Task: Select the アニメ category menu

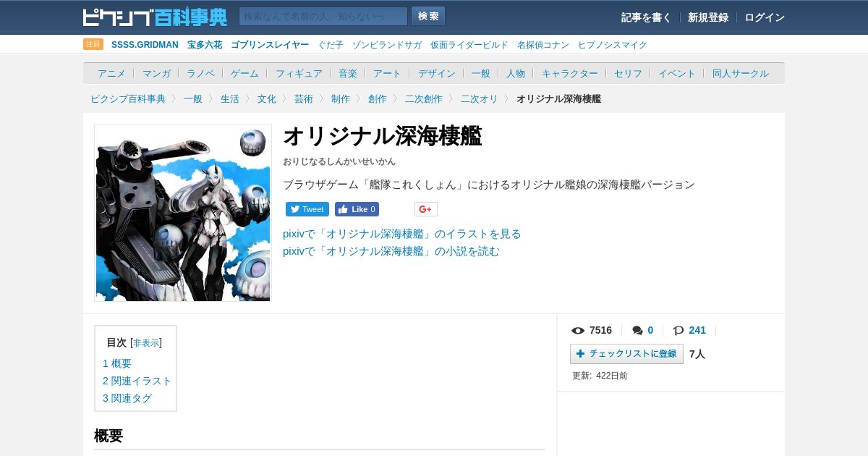Action: point(111,73)
